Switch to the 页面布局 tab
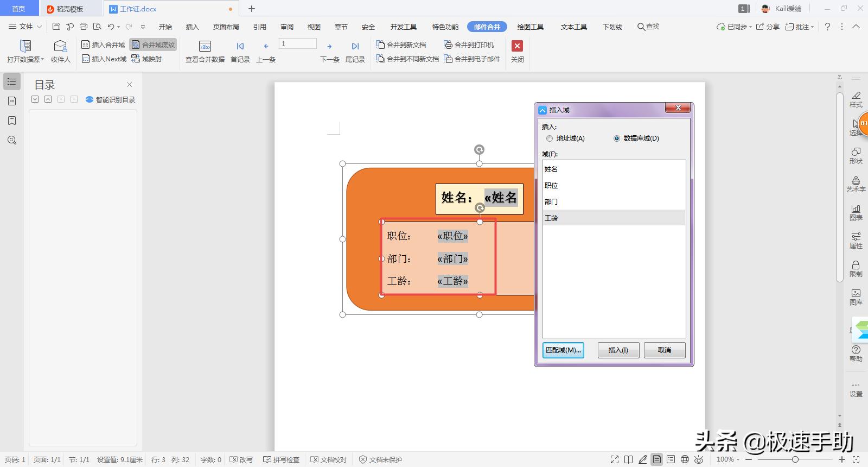Image resolution: width=868 pixels, height=467 pixels. coord(226,27)
